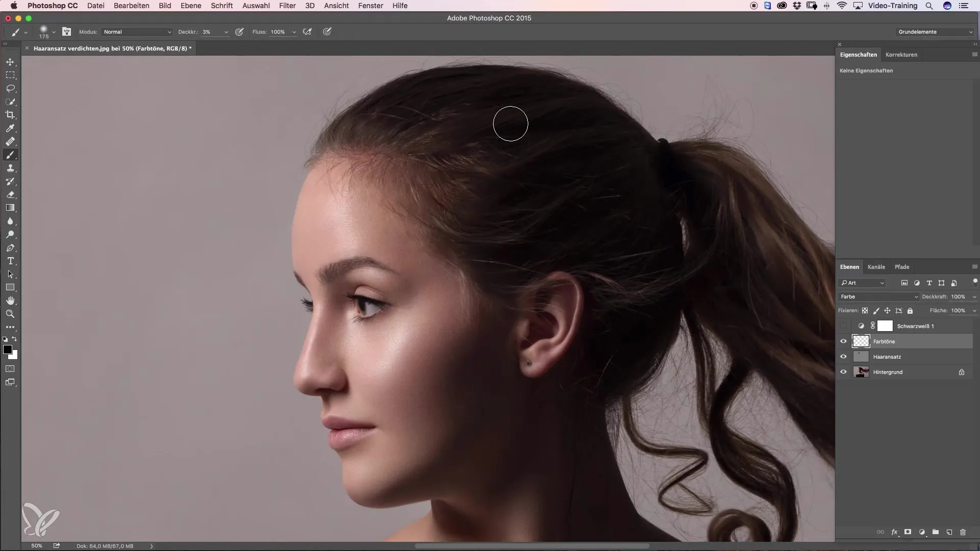Create a new layer group
The height and width of the screenshot is (551, 980).
[x=936, y=532]
